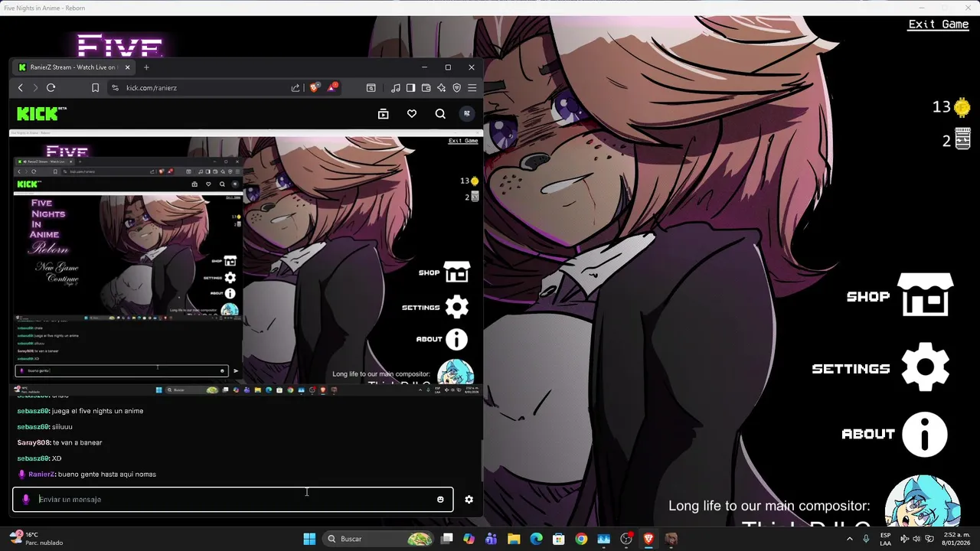Image resolution: width=980 pixels, height=551 pixels.
Task: Open Brave VPN shield icon
Action: [456, 88]
